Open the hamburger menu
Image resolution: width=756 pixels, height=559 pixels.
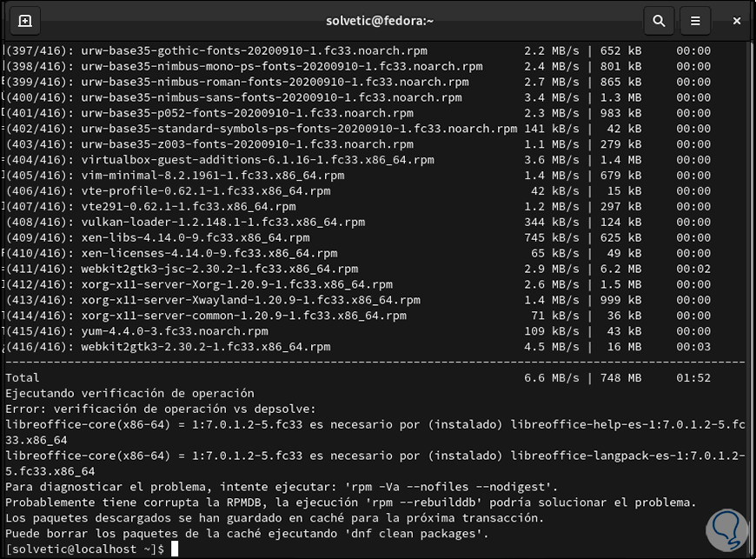694,20
